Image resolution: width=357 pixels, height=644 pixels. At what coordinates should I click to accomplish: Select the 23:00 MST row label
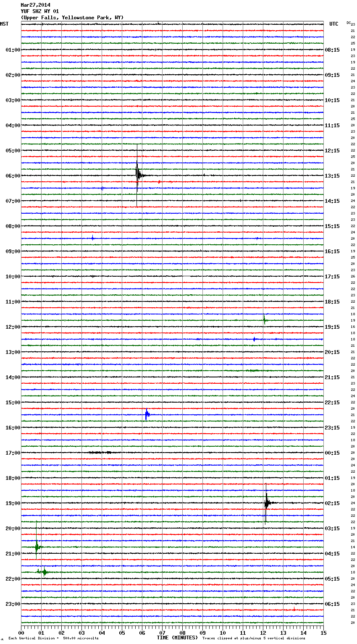[x=13, y=604]
